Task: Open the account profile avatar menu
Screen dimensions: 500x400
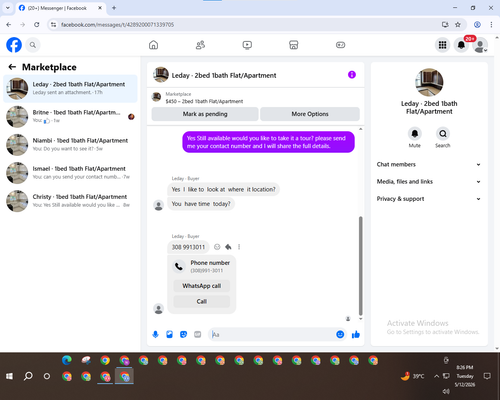Action: tap(480, 45)
